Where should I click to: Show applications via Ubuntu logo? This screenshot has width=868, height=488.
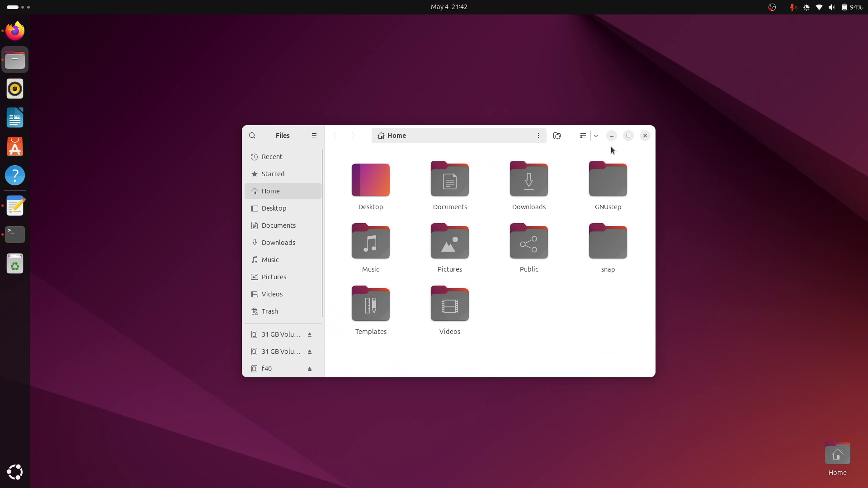point(15,472)
